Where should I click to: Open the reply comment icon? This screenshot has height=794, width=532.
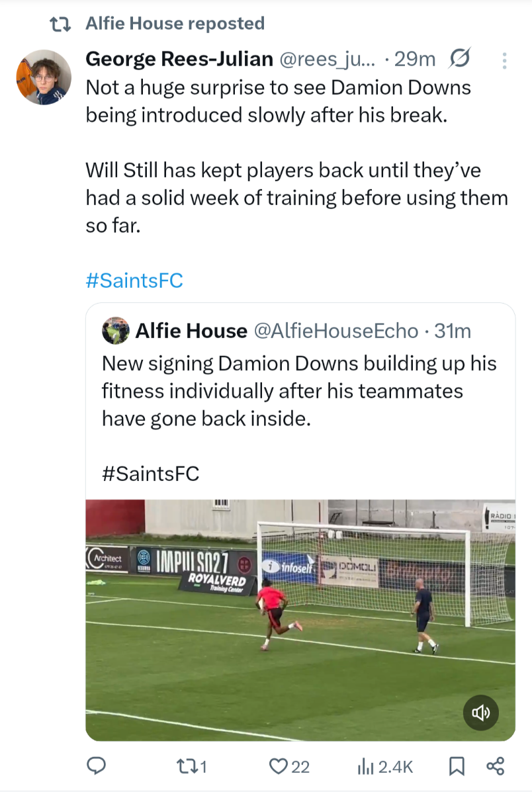97,766
